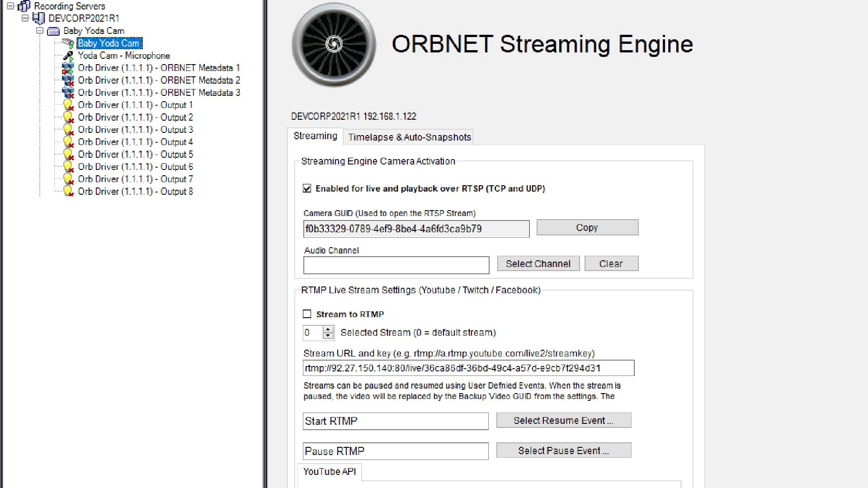Select Orb Driver ORBNET Metadata 2 item
Image resolution: width=868 pixels, height=488 pixels.
[x=159, y=80]
